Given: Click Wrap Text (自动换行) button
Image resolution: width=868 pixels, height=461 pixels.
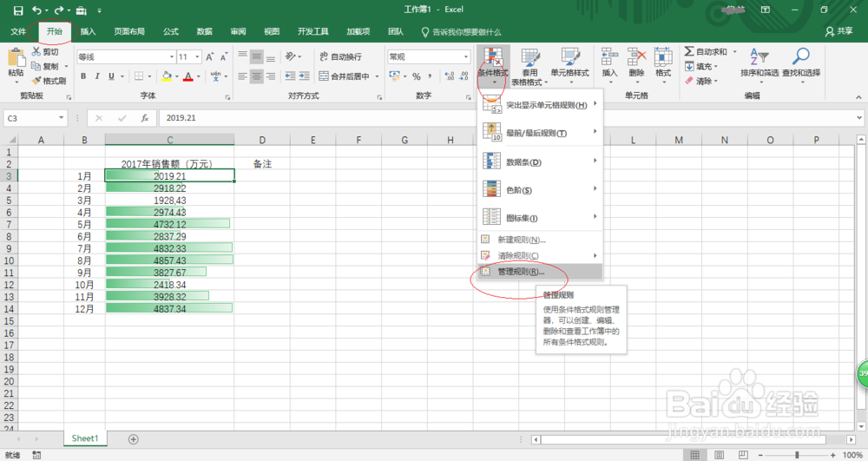Looking at the screenshot, I should point(341,56).
